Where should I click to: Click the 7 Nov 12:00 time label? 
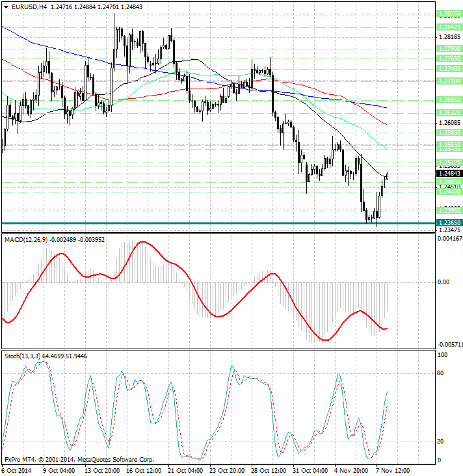[x=391, y=470]
